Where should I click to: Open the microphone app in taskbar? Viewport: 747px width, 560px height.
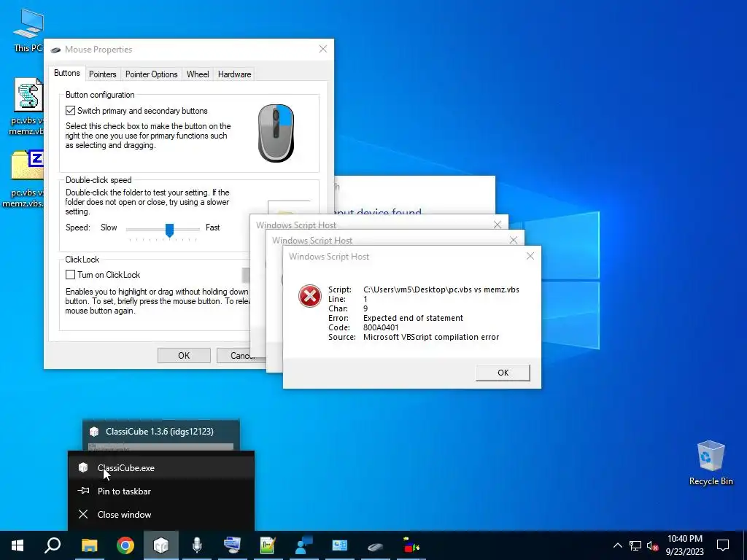click(197, 545)
